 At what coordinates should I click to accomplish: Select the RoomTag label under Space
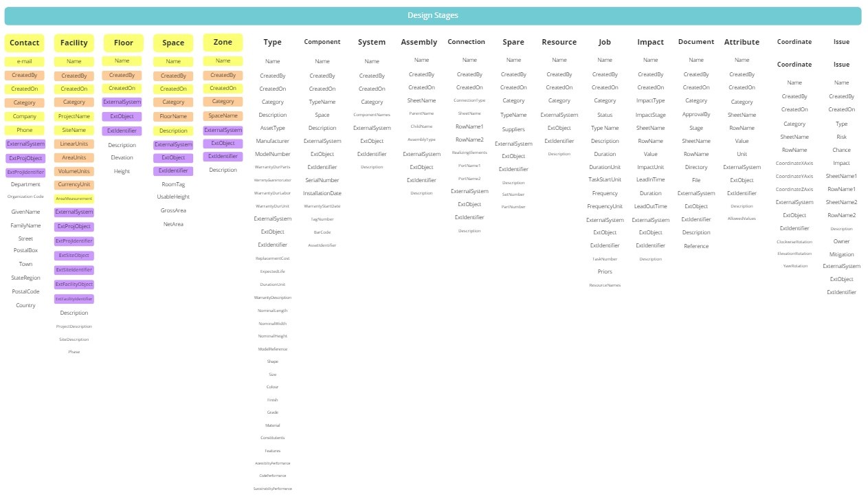173,184
